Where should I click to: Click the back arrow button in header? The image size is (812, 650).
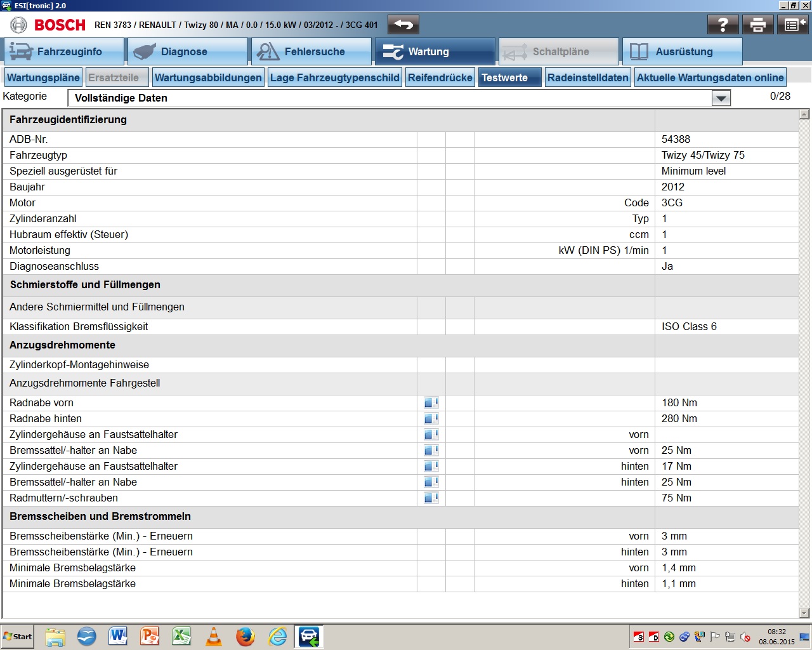point(403,25)
